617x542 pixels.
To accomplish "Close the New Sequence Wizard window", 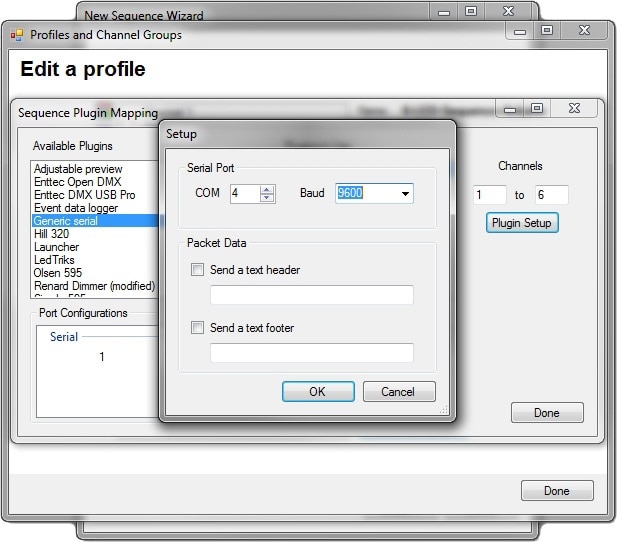I will click(x=508, y=12).
